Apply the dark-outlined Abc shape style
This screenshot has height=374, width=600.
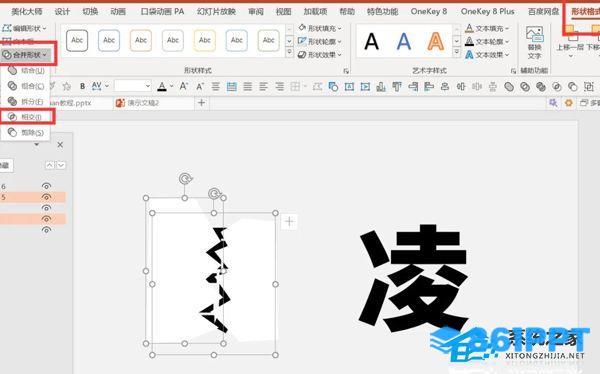click(77, 40)
